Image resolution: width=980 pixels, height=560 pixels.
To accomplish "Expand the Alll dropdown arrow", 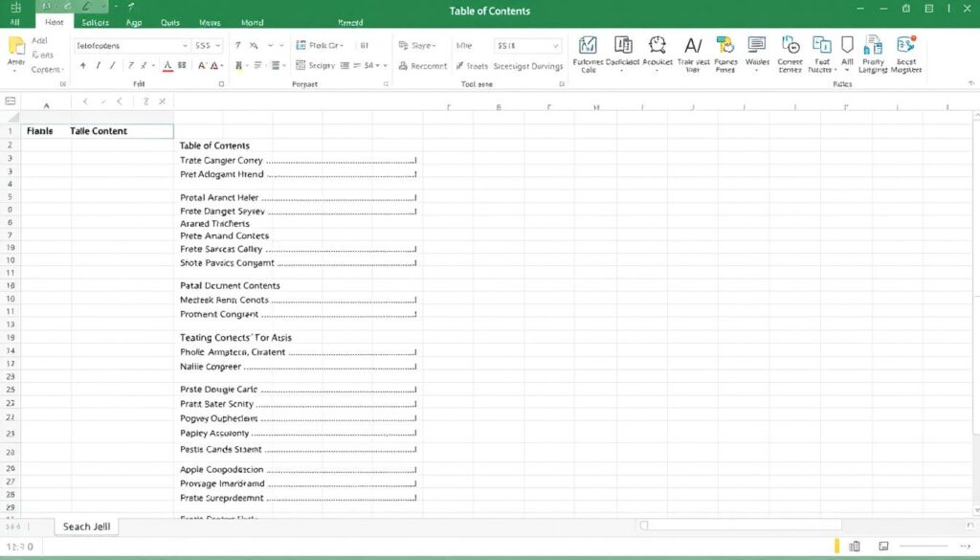I will click(x=847, y=70).
